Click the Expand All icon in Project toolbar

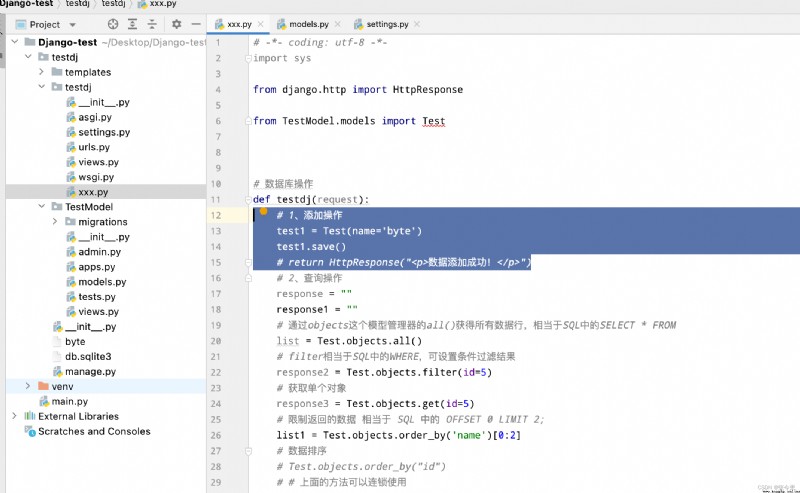[132, 24]
